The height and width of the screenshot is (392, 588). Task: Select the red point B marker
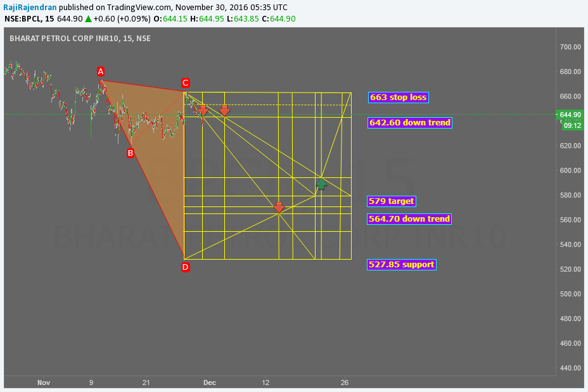point(130,153)
